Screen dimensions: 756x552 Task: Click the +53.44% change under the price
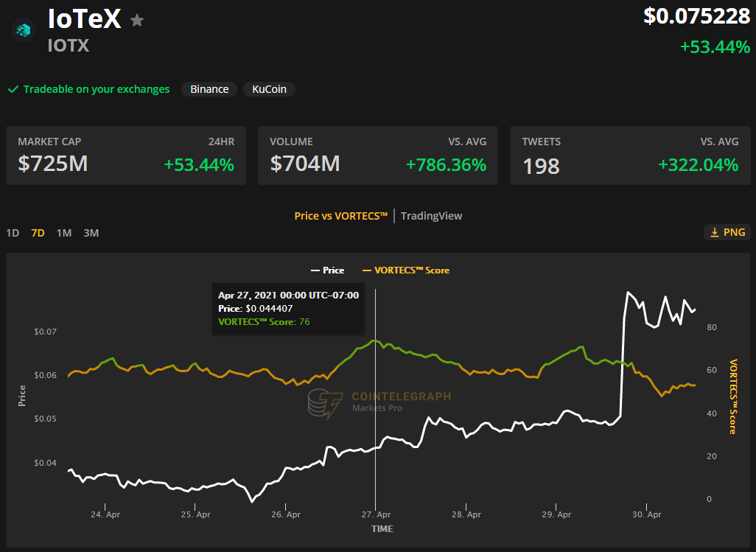click(x=715, y=46)
